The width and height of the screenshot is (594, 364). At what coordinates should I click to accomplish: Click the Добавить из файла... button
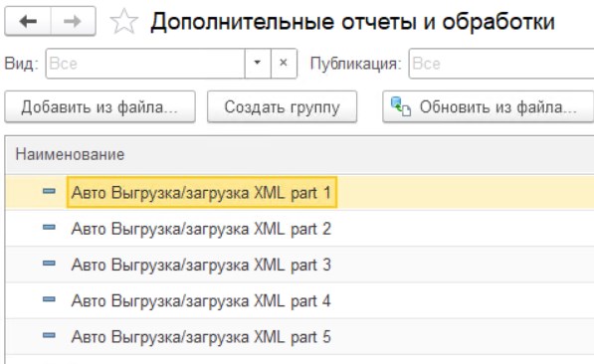99,106
